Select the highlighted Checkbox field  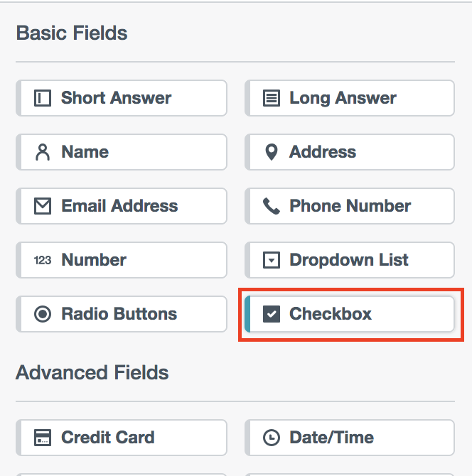click(350, 314)
